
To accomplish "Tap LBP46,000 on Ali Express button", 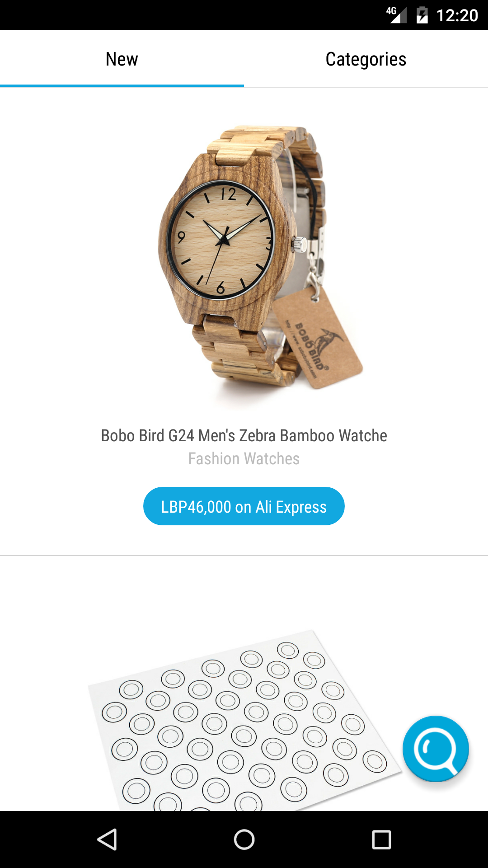I will click(x=244, y=506).
